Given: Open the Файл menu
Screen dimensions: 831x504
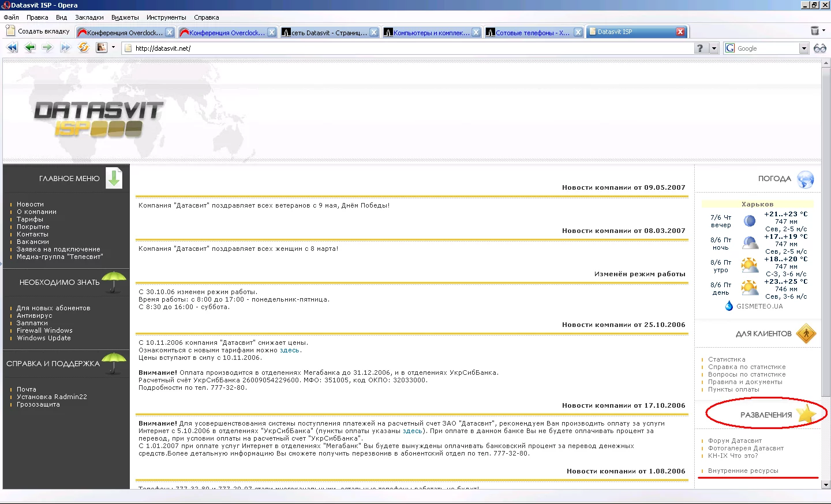Looking at the screenshot, I should pyautogui.click(x=11, y=17).
